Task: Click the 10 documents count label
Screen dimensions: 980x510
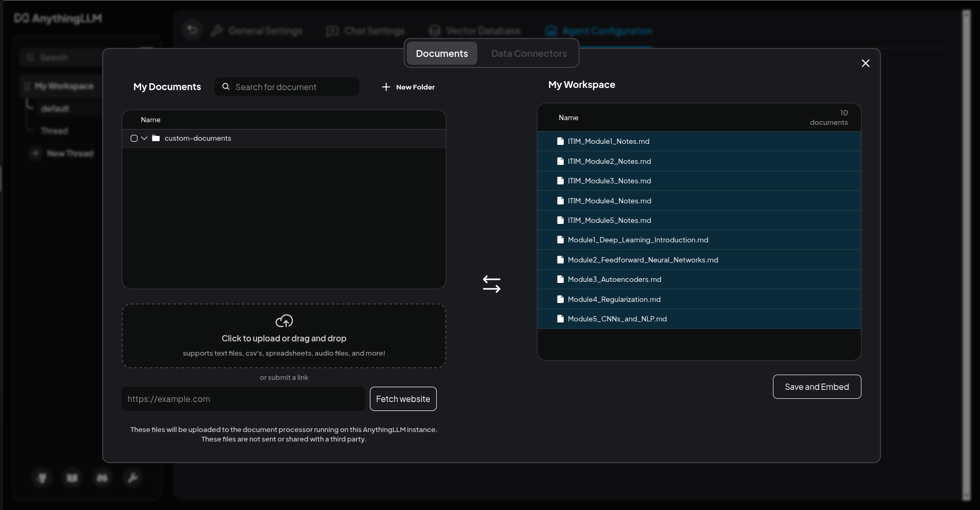Action: coord(829,117)
